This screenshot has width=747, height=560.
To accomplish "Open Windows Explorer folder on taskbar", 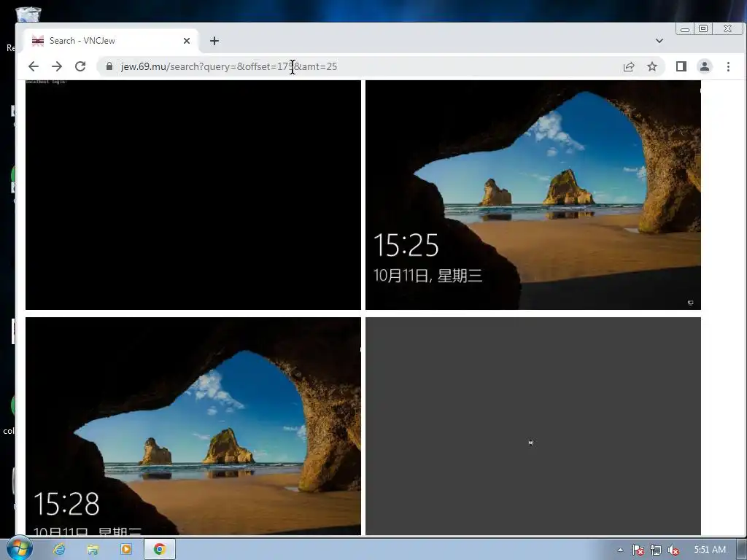I will [93, 550].
